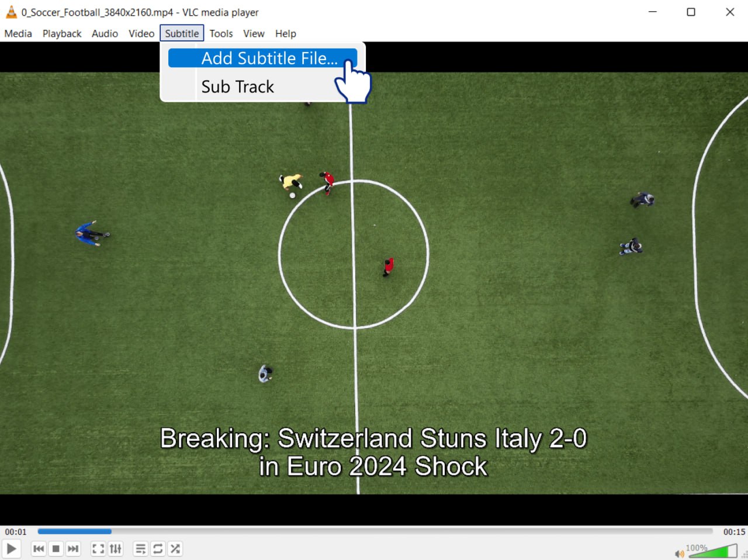Open the Media menu
The height and width of the screenshot is (560, 748).
coord(18,33)
